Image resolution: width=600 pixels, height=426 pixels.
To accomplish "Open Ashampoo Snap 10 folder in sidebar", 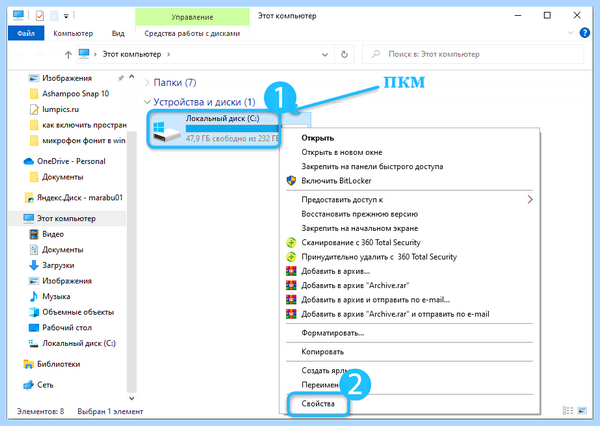I will pyautogui.click(x=75, y=94).
